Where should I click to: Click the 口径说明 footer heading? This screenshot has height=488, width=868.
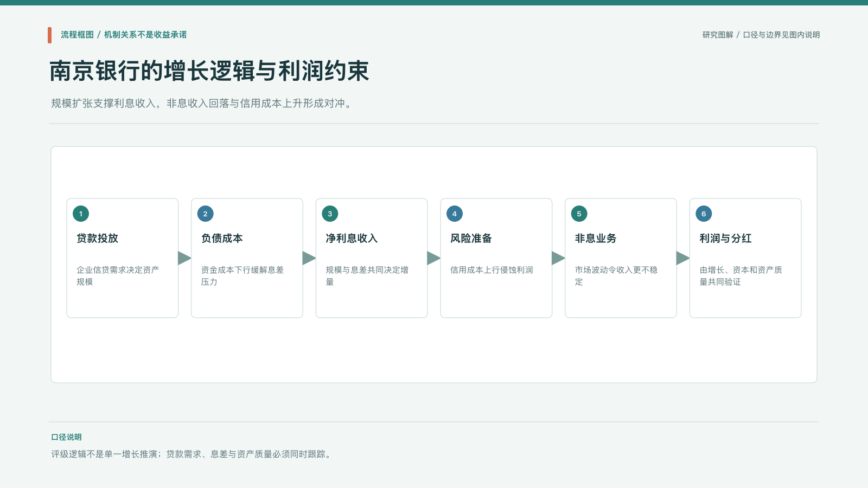coord(66,437)
